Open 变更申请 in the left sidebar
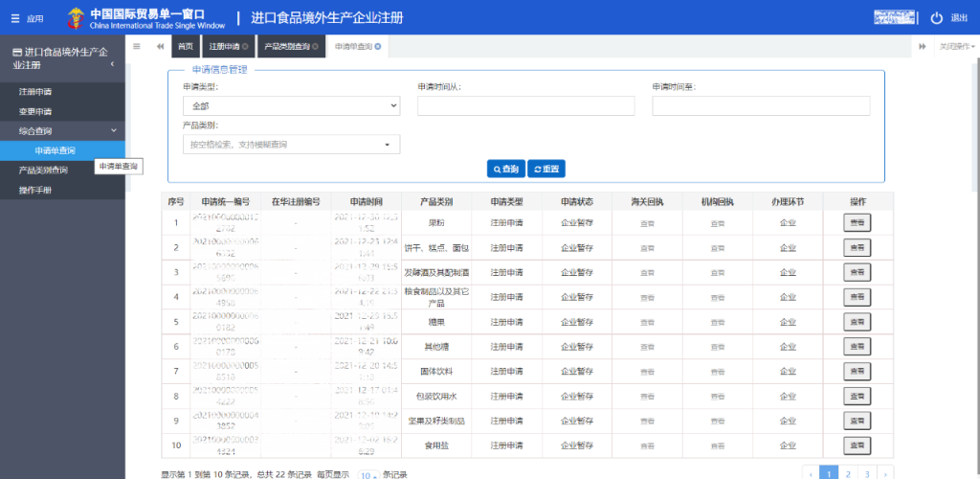980x479 pixels. 35,111
